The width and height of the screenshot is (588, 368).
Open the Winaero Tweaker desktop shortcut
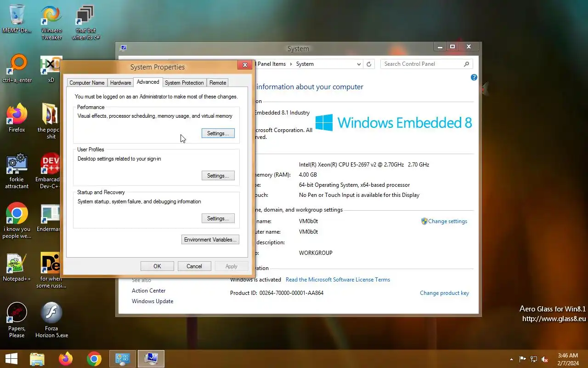(51, 23)
